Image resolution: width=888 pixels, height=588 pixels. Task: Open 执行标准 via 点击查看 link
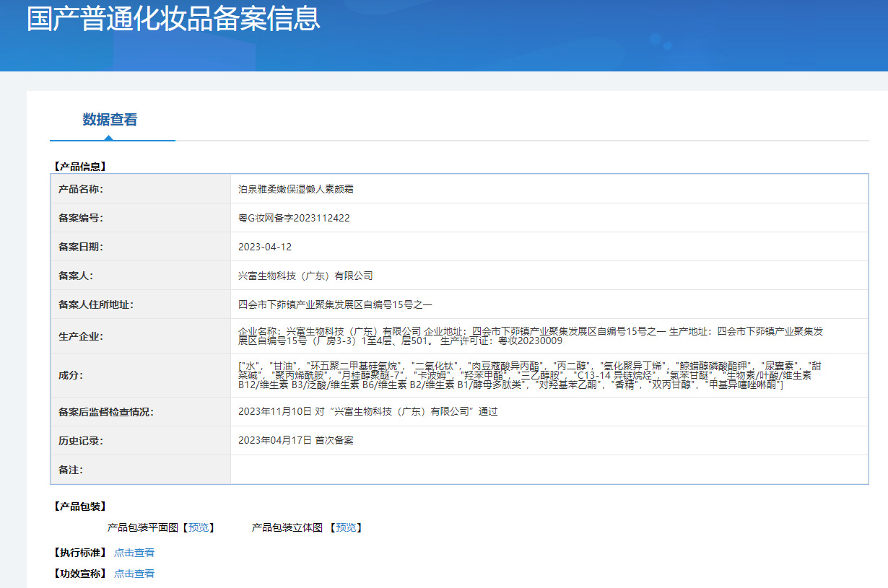(x=134, y=553)
